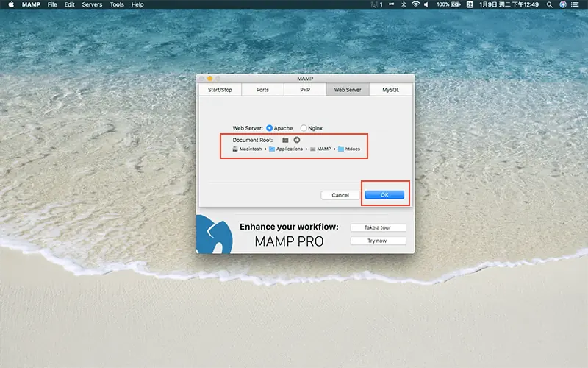The height and width of the screenshot is (368, 588).
Task: Click the Enhance your workflow heading
Action: click(x=289, y=227)
